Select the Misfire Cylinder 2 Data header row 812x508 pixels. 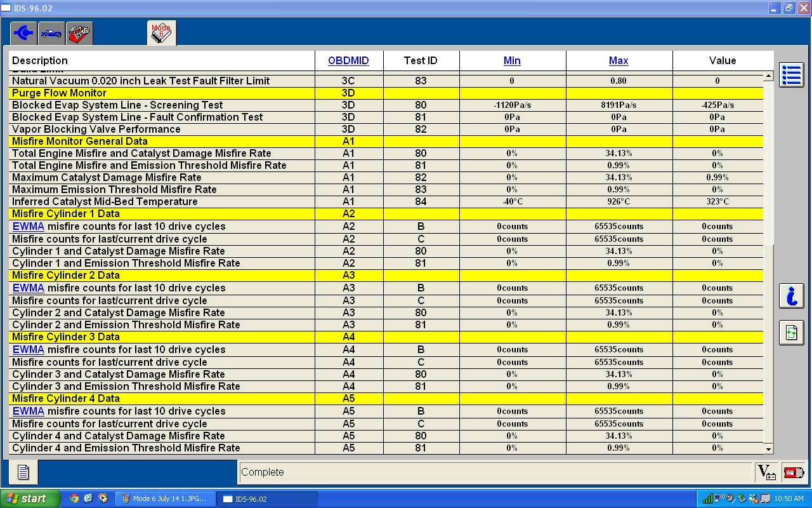coord(386,275)
